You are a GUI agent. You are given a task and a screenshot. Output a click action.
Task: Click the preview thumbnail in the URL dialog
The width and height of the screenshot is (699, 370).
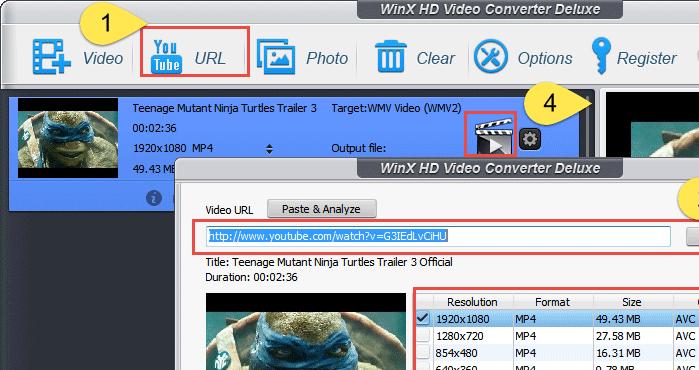click(306, 331)
